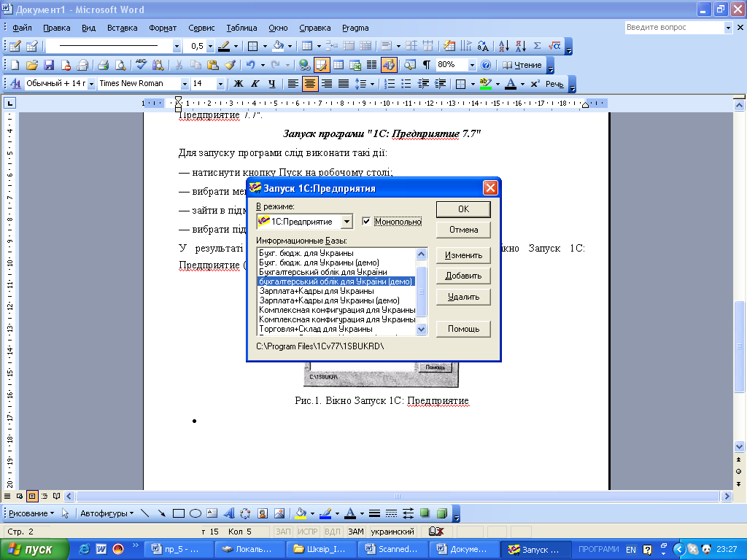Open the line style dropdown

(x=177, y=46)
